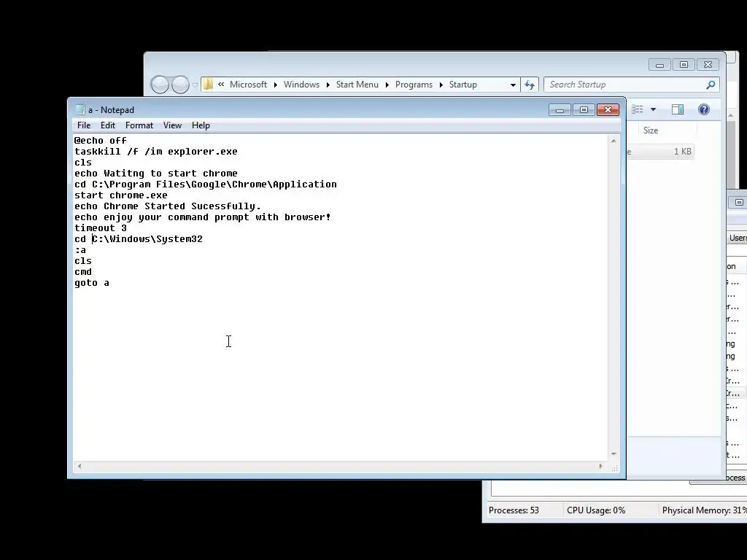Open Explorer help icon
This screenshot has width=747, height=560.
[704, 109]
